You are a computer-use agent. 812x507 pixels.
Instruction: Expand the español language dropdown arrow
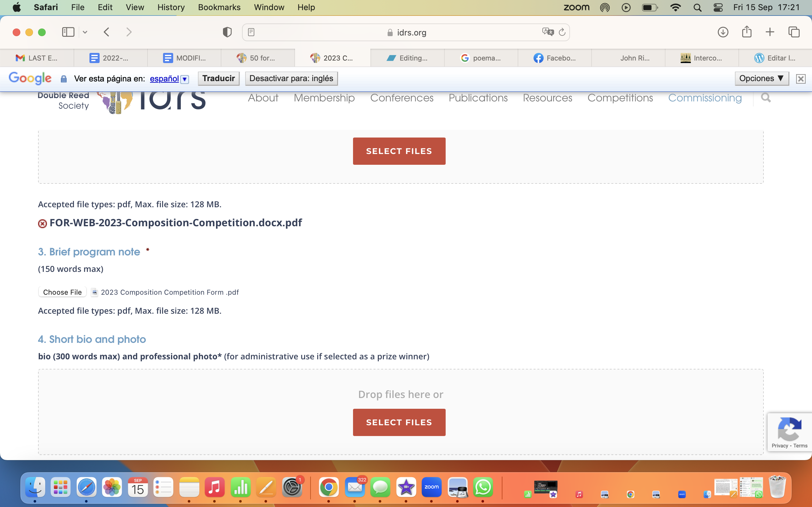185,79
